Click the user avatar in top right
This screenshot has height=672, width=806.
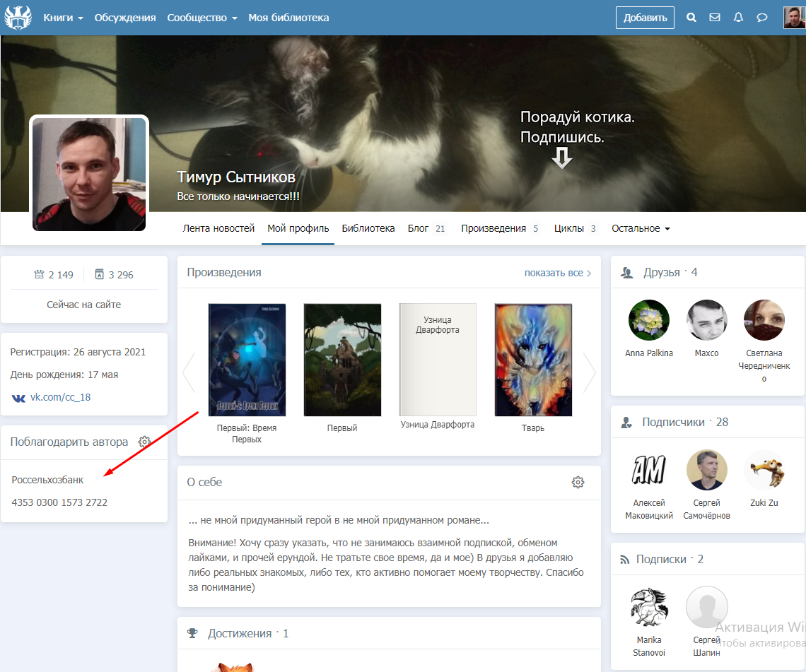pos(793,18)
